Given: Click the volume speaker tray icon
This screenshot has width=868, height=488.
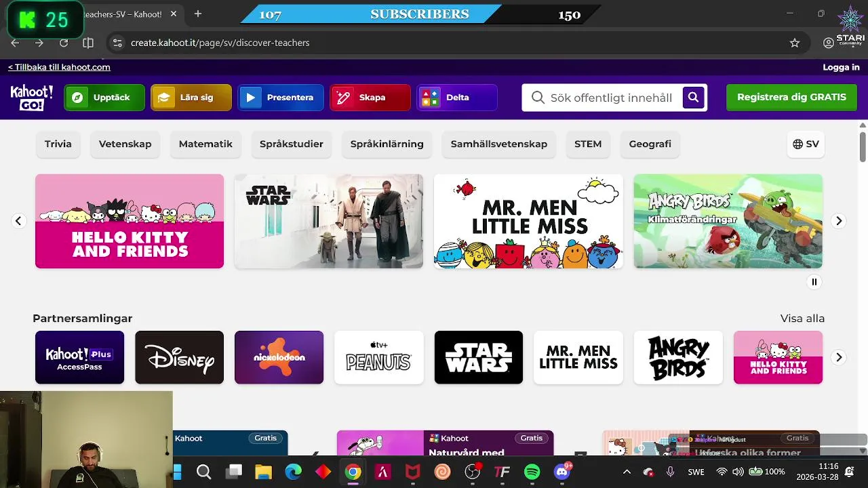Looking at the screenshot, I should (738, 472).
